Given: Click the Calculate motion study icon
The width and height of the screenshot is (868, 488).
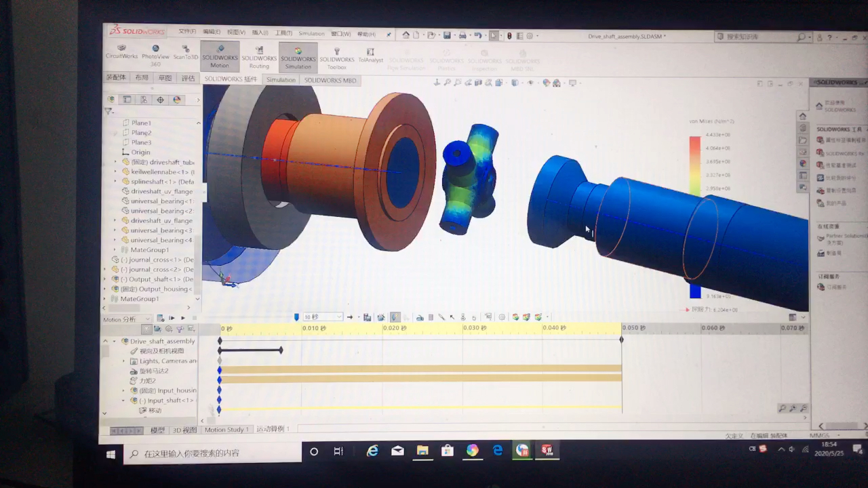Looking at the screenshot, I should (161, 318).
